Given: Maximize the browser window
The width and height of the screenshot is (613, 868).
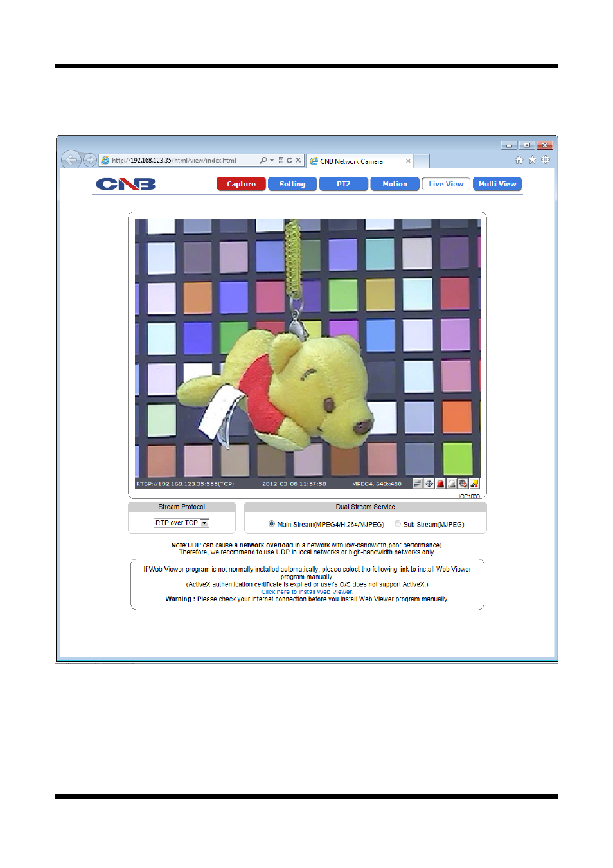Looking at the screenshot, I should click(527, 145).
